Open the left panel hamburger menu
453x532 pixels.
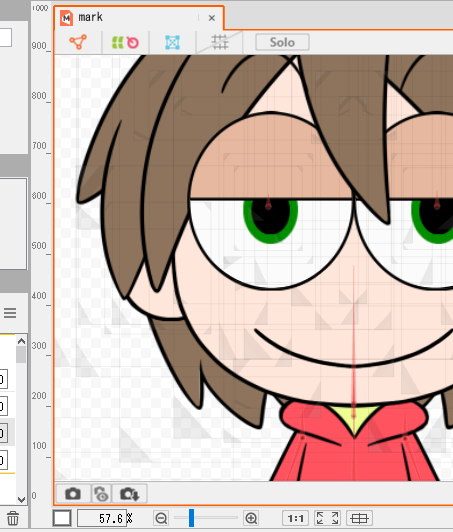point(10,313)
